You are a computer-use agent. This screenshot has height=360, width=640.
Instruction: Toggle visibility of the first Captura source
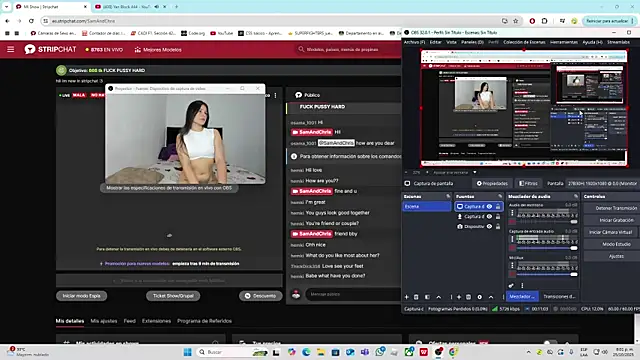[x=489, y=207]
